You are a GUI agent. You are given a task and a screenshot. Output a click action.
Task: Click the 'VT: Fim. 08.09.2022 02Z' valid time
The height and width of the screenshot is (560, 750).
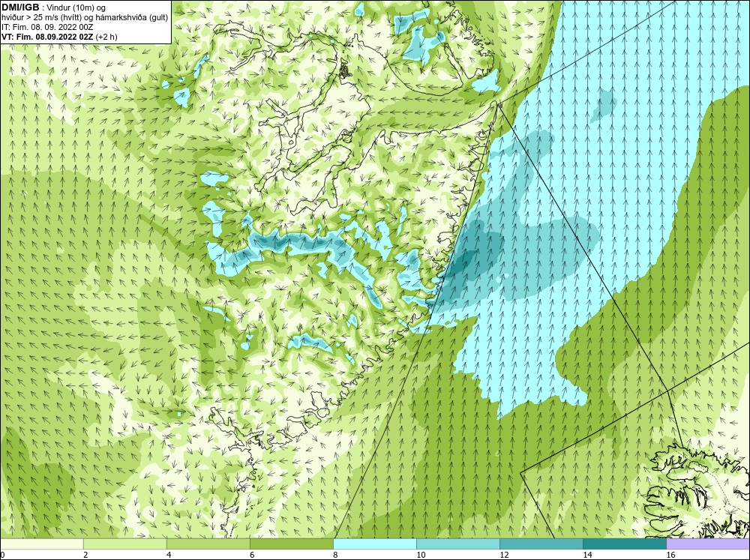pos(47,37)
